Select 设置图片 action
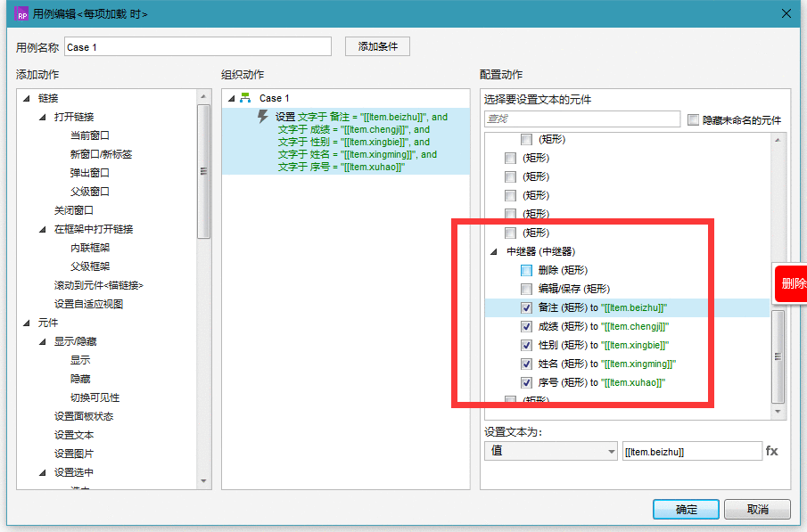The height and width of the screenshot is (532, 807). point(74,454)
